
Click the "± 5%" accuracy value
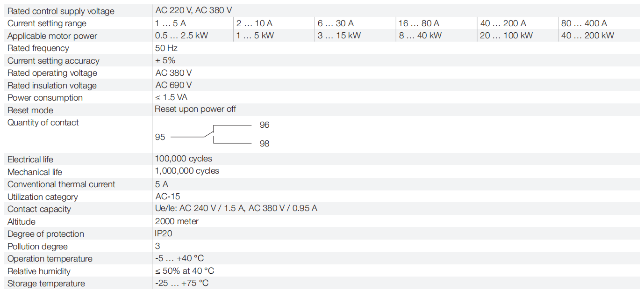coord(165,60)
